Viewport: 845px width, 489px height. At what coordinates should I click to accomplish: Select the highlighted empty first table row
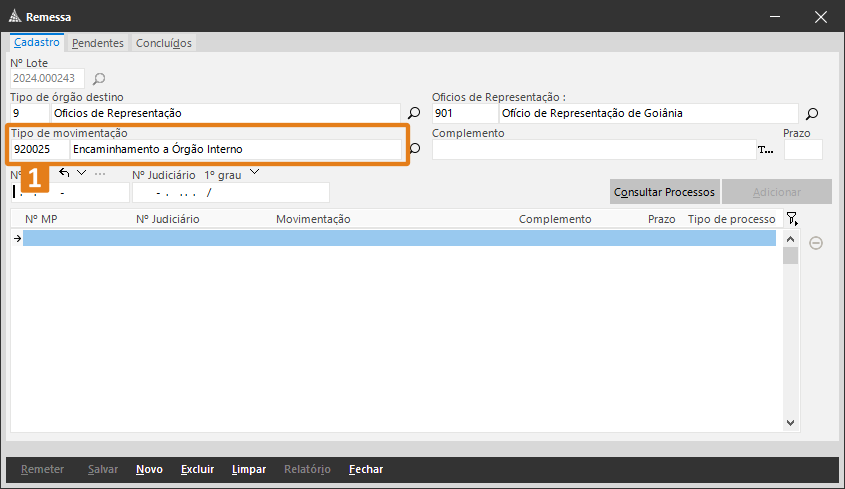(399, 238)
